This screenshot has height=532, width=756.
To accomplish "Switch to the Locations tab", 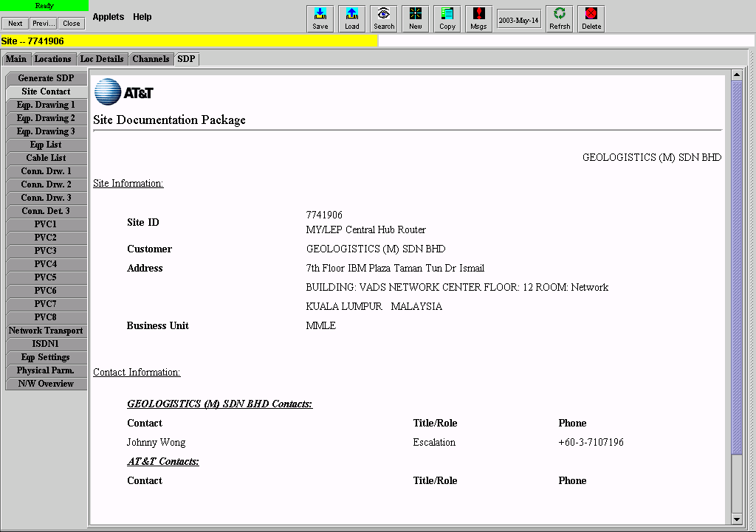I will pyautogui.click(x=52, y=59).
